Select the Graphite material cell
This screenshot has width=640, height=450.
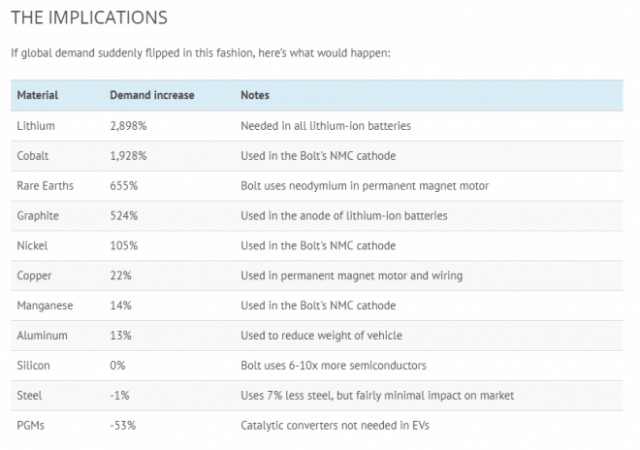pyautogui.click(x=38, y=216)
